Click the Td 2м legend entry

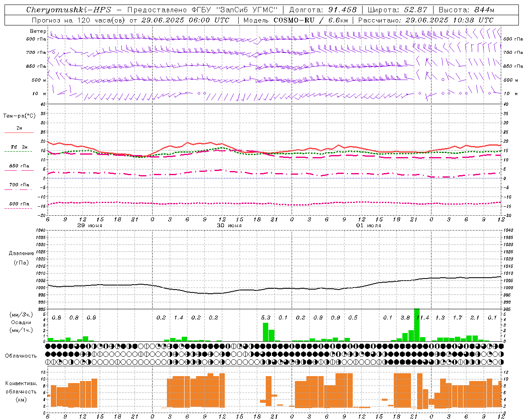click(x=19, y=147)
